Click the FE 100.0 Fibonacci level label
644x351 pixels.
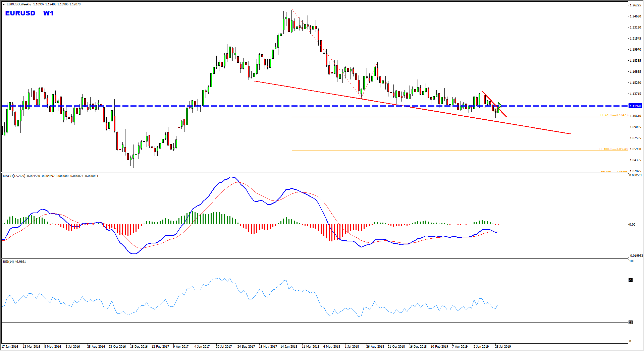point(613,149)
